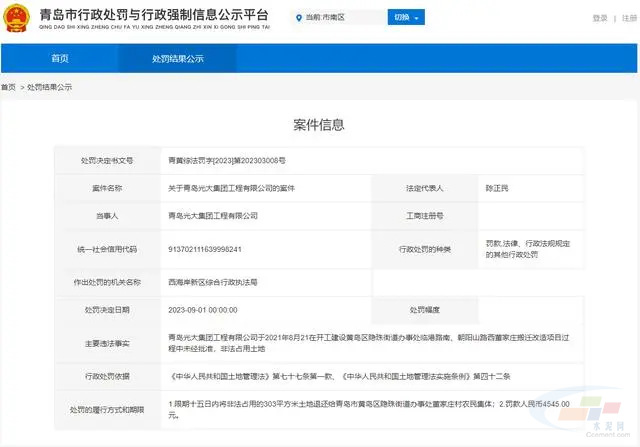Select the 处罚的履行方式和期限 label
The width and height of the screenshot is (640, 447).
pos(107,409)
